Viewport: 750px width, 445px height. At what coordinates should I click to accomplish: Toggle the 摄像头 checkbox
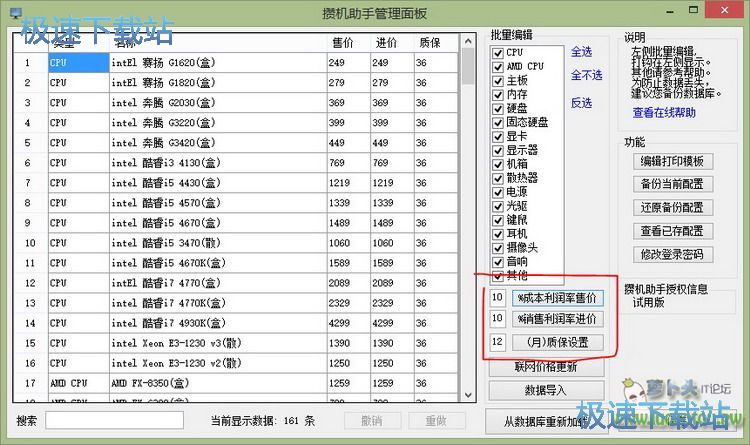pos(498,248)
